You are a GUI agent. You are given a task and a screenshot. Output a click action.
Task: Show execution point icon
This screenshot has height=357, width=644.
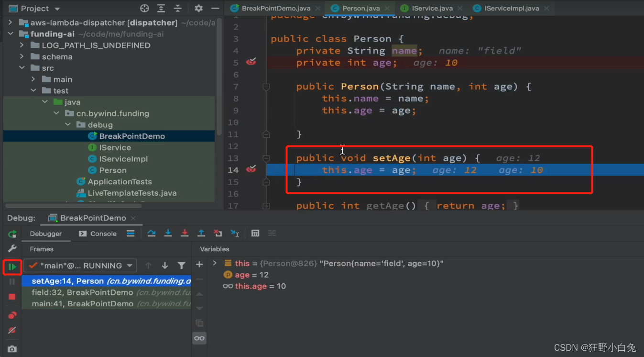131,234
